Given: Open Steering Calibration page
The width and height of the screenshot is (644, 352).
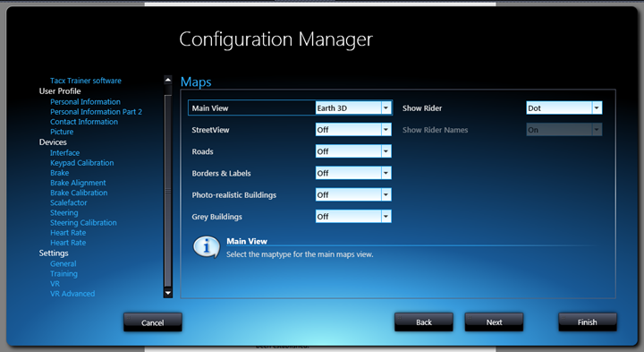Looking at the screenshot, I should pos(83,222).
